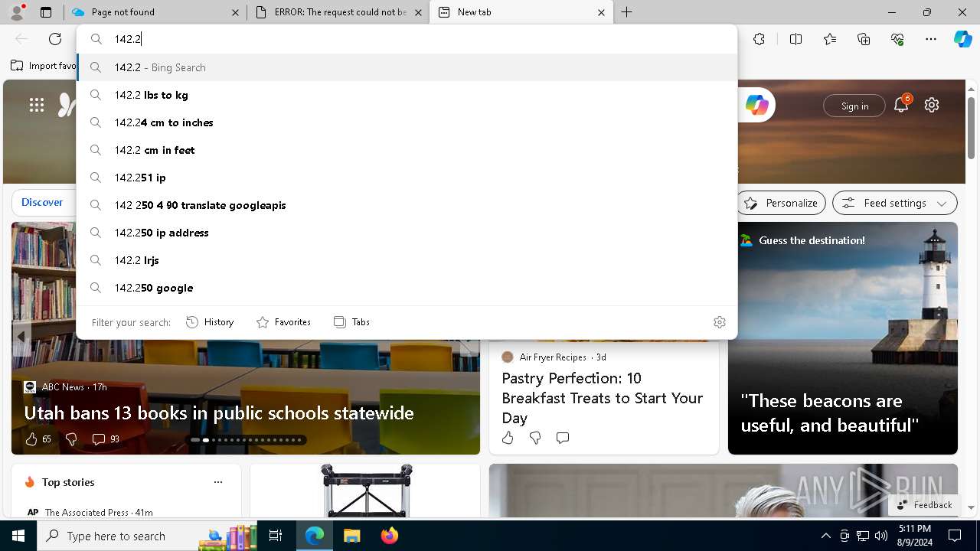
Task: Choose suggestion 142.2 lbs to kg
Action: click(x=407, y=95)
